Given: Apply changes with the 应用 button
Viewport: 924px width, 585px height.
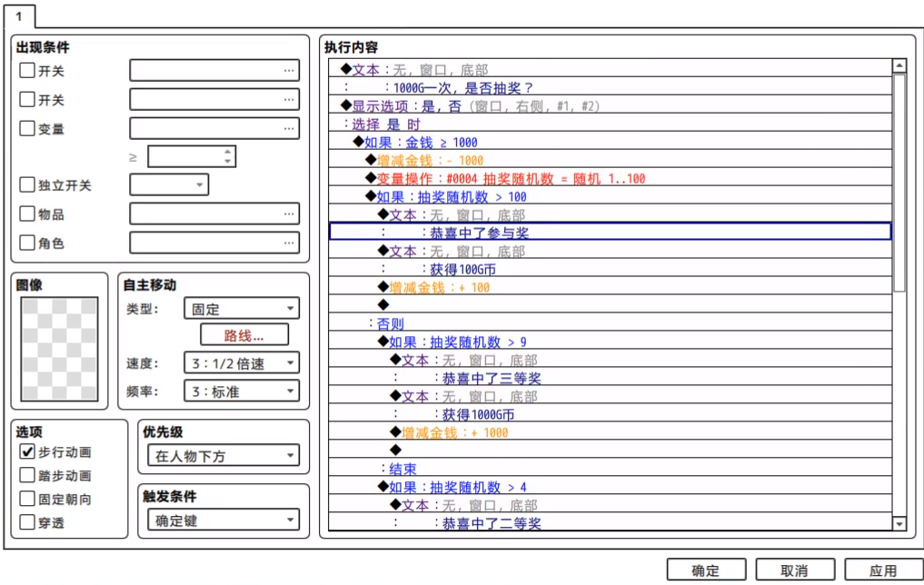Looking at the screenshot, I should pos(883,570).
